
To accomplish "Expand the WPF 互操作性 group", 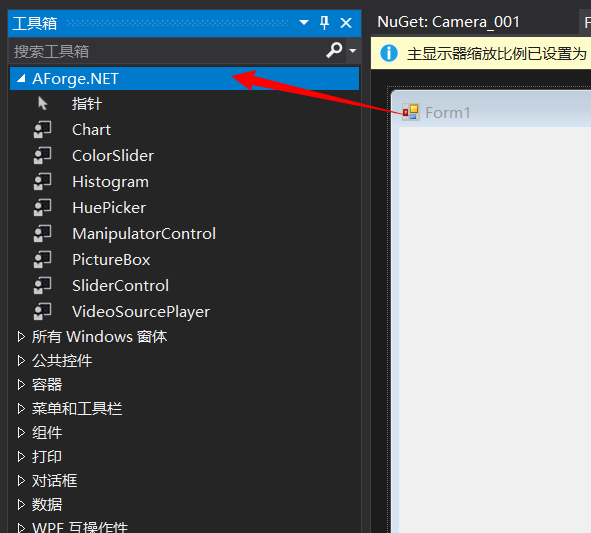I will pyautogui.click(x=21, y=527).
